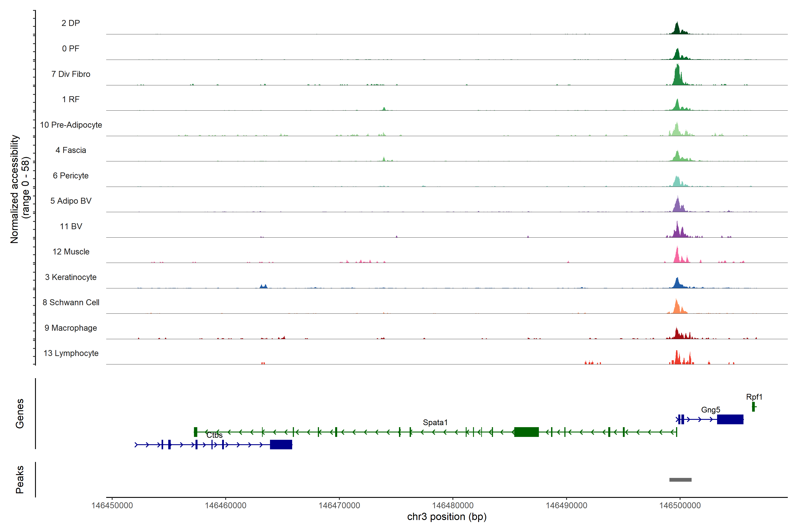The width and height of the screenshot is (798, 532).
Task: Click the Rpf1 gene's green marker
Action: (753, 407)
